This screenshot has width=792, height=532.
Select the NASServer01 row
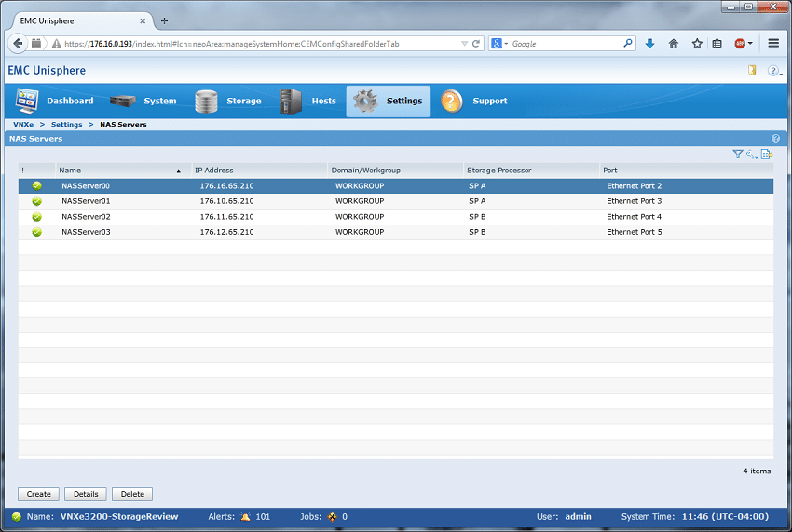[395, 201]
